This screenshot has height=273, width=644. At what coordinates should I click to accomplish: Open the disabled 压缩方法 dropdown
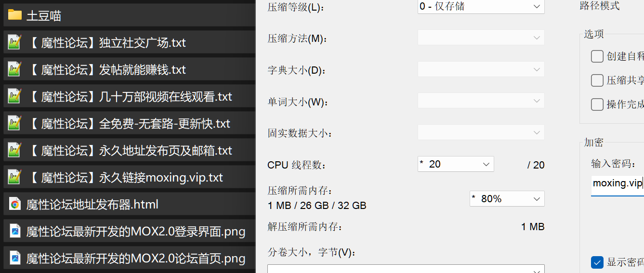[x=481, y=38]
